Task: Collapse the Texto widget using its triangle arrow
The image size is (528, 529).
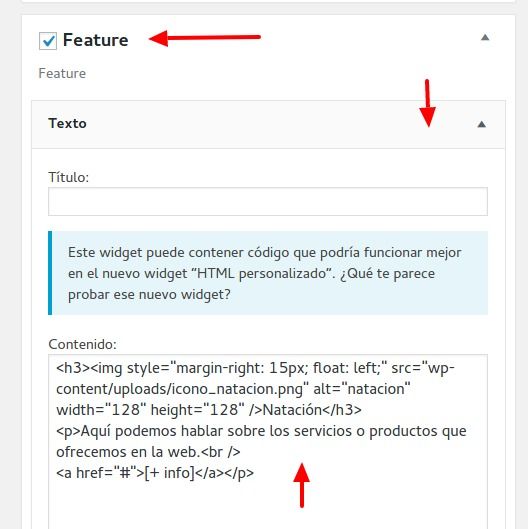Action: pyautogui.click(x=481, y=124)
